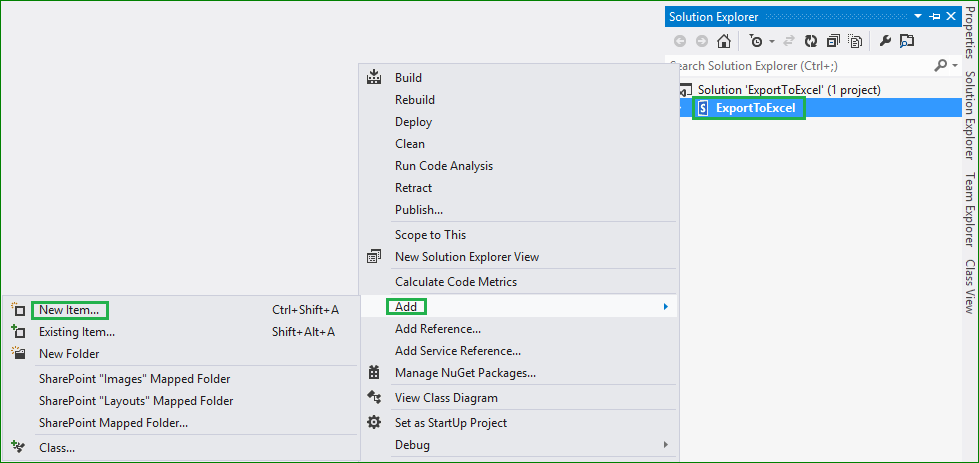Open the Properties side tab

click(970, 31)
